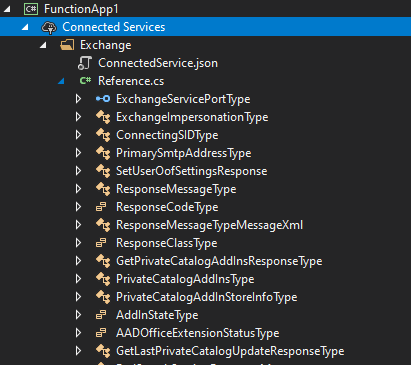411x365 pixels.
Task: Expand the PrimarySmtpAddressType node
Action: [x=78, y=153]
